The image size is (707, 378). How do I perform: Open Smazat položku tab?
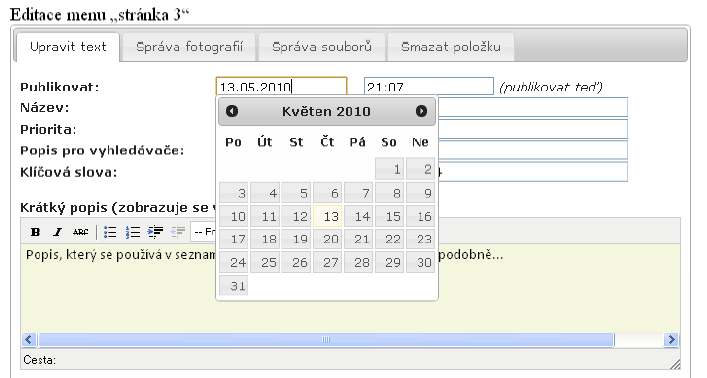pyautogui.click(x=451, y=47)
